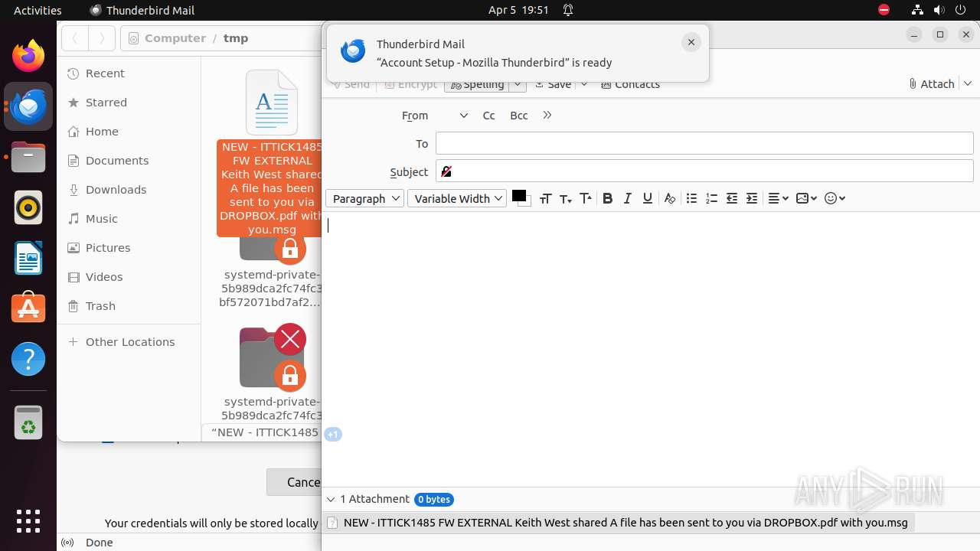Select the attached DROPBOX.pdf .msg file
The image size is (980, 551).
pyautogui.click(x=619, y=523)
